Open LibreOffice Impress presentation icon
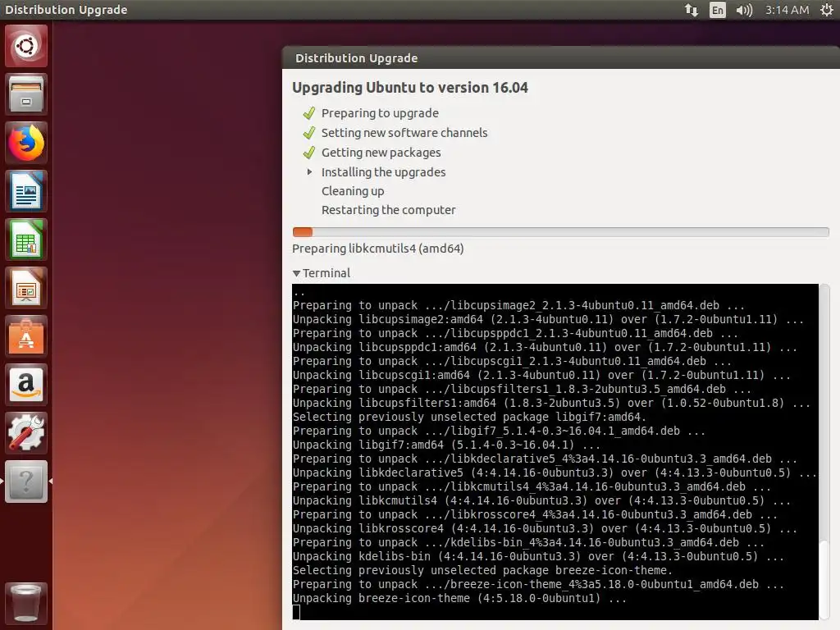The image size is (840, 630). click(26, 288)
